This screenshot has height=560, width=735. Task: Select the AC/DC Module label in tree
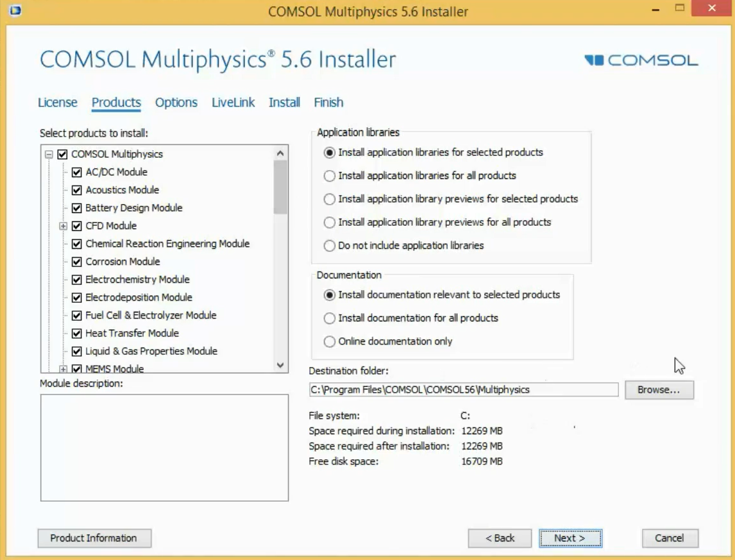point(116,172)
